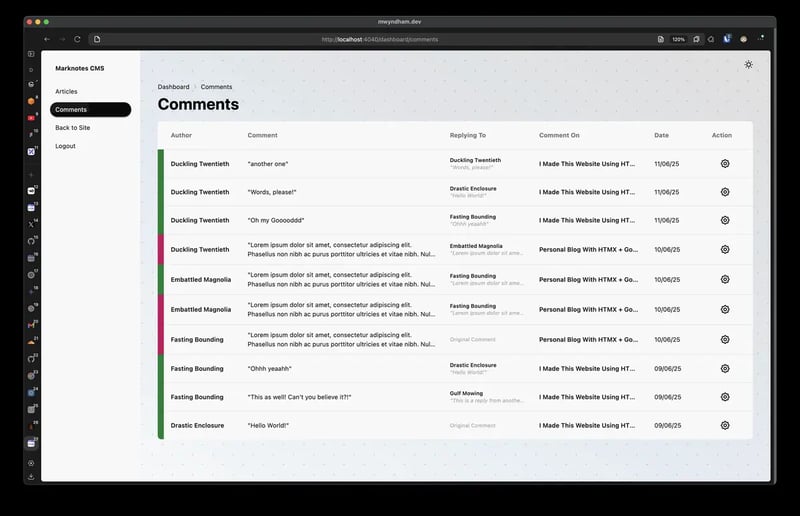Screen dimensions: 800x516
Task: Click gear icon for "Hello World!" comment
Action: tap(724, 425)
